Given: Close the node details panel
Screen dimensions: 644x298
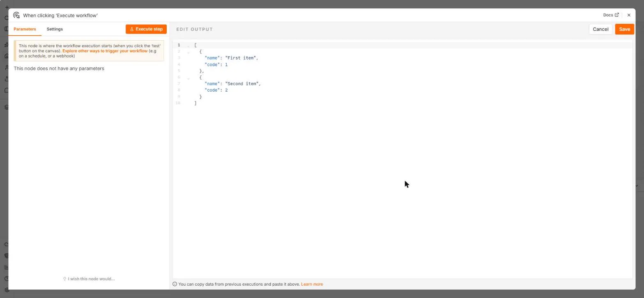Looking at the screenshot, I should click(629, 15).
